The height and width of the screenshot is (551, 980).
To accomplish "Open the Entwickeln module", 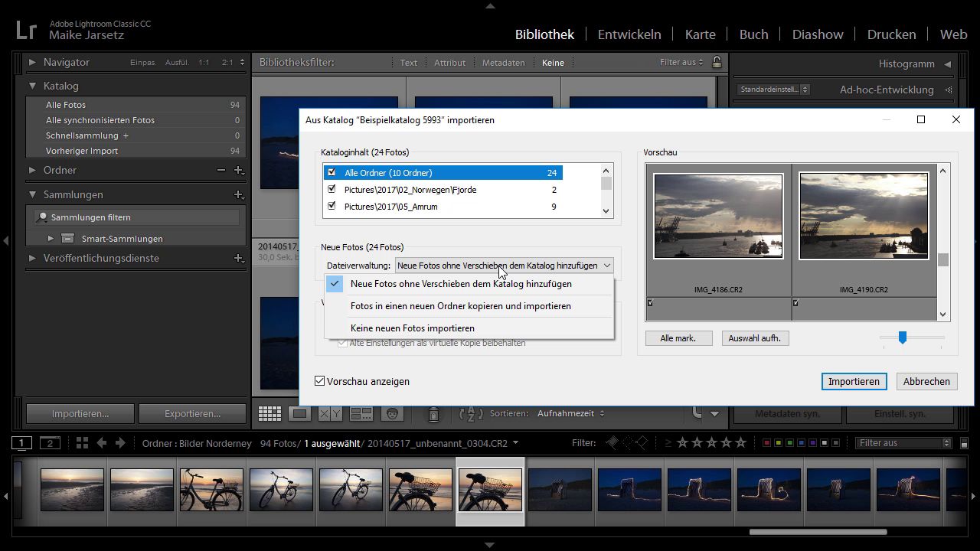I will [629, 34].
